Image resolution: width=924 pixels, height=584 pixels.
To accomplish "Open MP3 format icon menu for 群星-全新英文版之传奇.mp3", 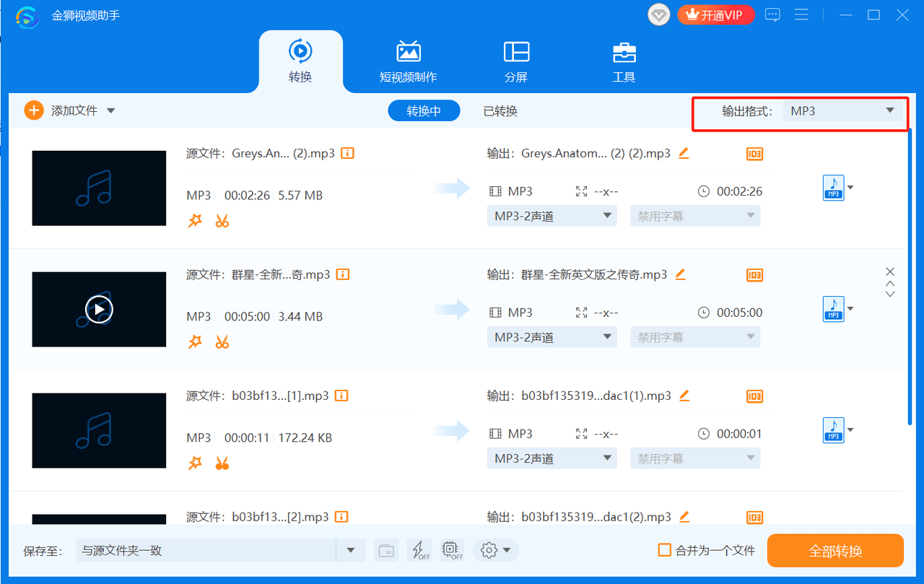I will click(x=838, y=309).
